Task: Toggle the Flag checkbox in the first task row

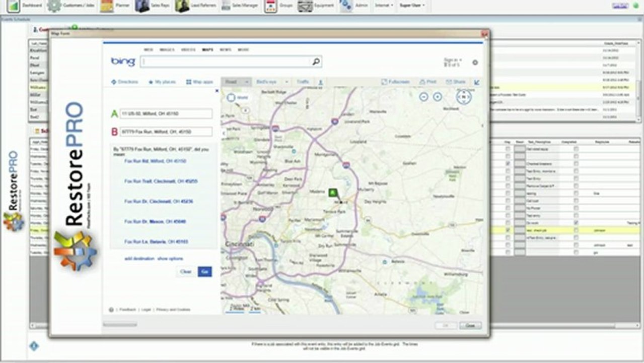Action: coord(508,149)
